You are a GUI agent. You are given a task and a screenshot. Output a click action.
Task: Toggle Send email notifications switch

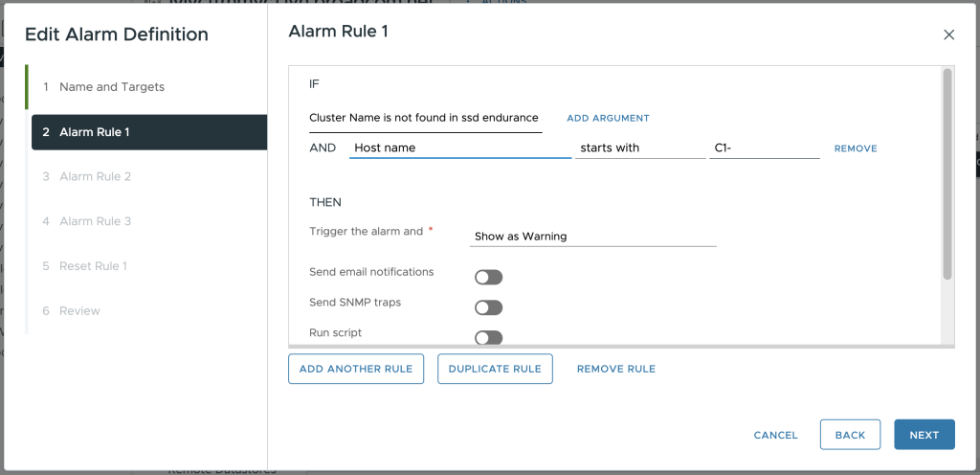pyautogui.click(x=488, y=278)
